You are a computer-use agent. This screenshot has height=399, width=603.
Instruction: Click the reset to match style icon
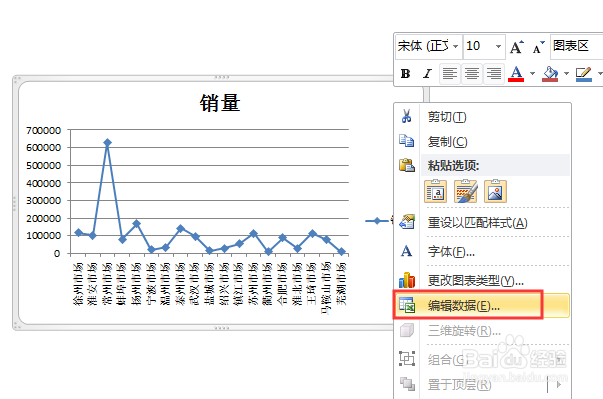[x=407, y=222]
